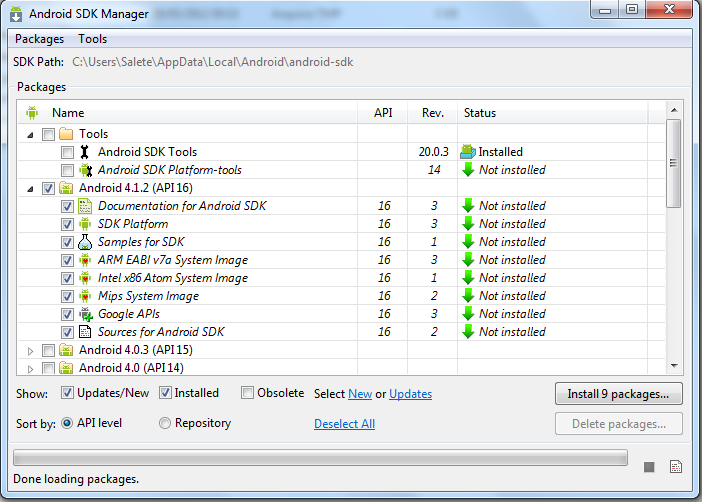Viewport: 702px width, 502px height.
Task: Toggle the Obsolete show checkbox
Action: pyautogui.click(x=247, y=393)
